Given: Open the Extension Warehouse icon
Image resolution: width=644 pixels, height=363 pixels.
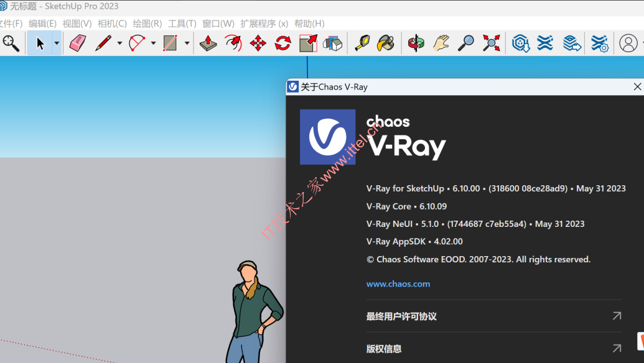Looking at the screenshot, I should [545, 43].
